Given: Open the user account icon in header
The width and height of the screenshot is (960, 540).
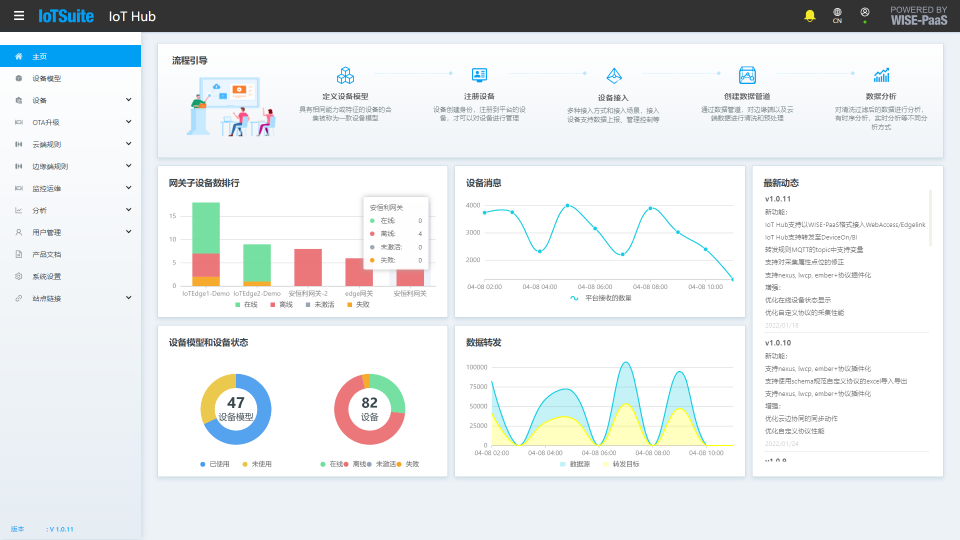Looking at the screenshot, I should (x=865, y=14).
